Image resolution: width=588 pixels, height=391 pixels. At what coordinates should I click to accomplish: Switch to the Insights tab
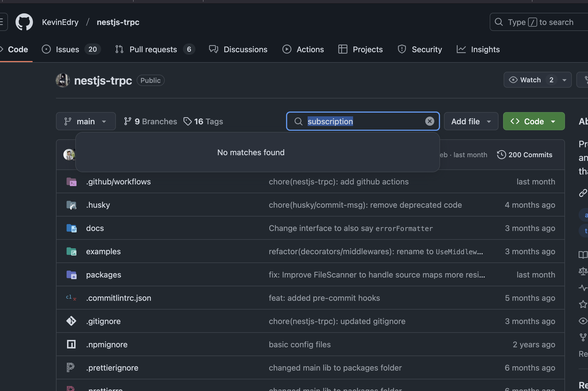click(478, 49)
